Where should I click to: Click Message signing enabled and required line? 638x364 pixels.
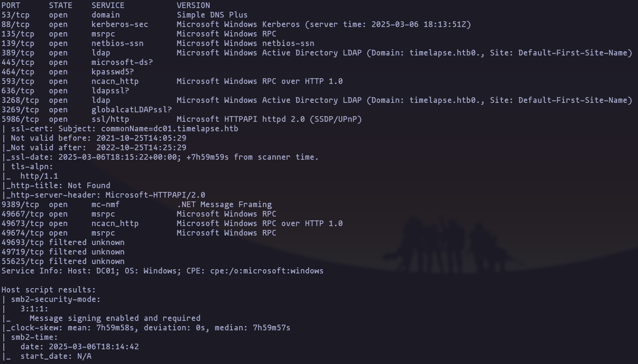pos(115,318)
